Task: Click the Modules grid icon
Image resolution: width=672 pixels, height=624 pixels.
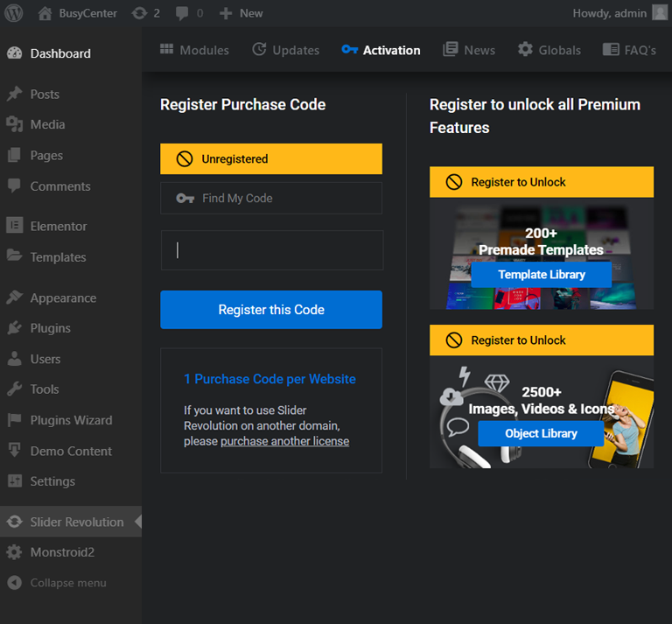Action: tap(167, 49)
